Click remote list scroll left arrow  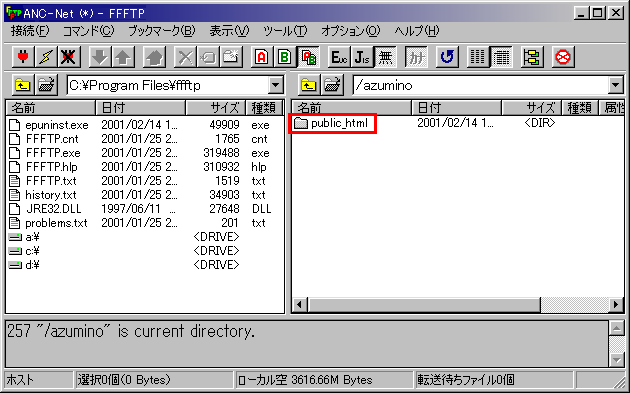pyautogui.click(x=300, y=305)
